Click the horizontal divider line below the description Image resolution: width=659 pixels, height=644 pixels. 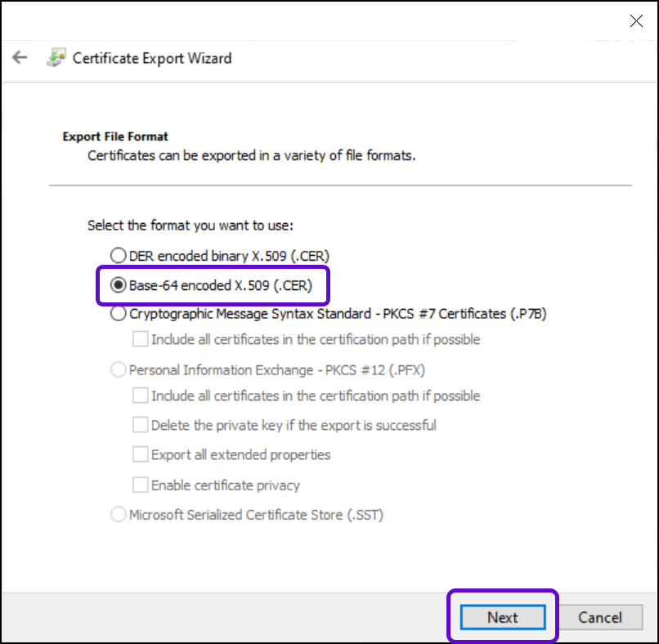[340, 186]
